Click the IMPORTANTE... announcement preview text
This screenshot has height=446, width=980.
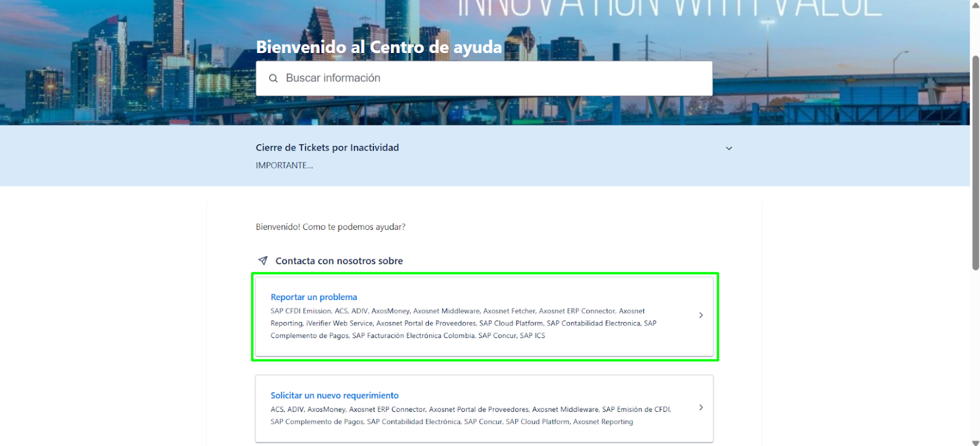pos(284,166)
